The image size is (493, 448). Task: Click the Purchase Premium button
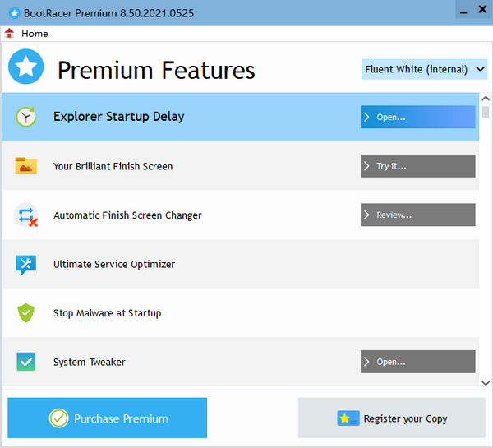pyautogui.click(x=108, y=418)
